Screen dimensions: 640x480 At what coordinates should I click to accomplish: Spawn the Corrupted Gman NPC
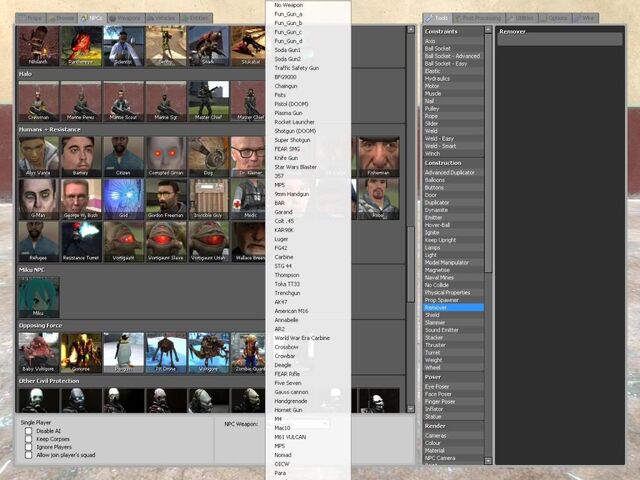tap(166, 156)
